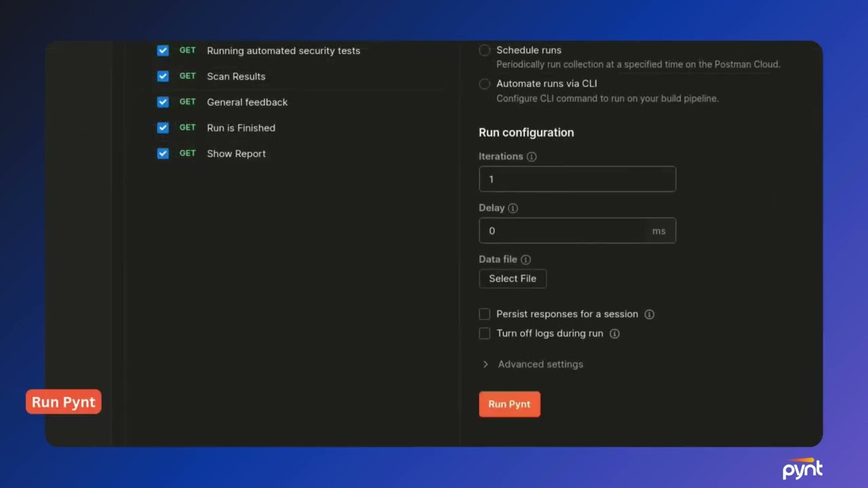
Task: Uncheck the Show Report request
Action: coord(163,154)
